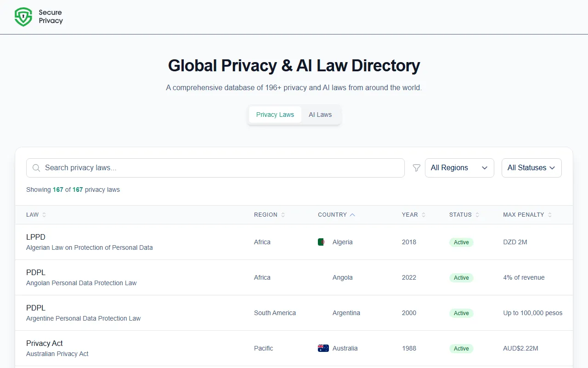Click the Australia flag icon

(323, 348)
